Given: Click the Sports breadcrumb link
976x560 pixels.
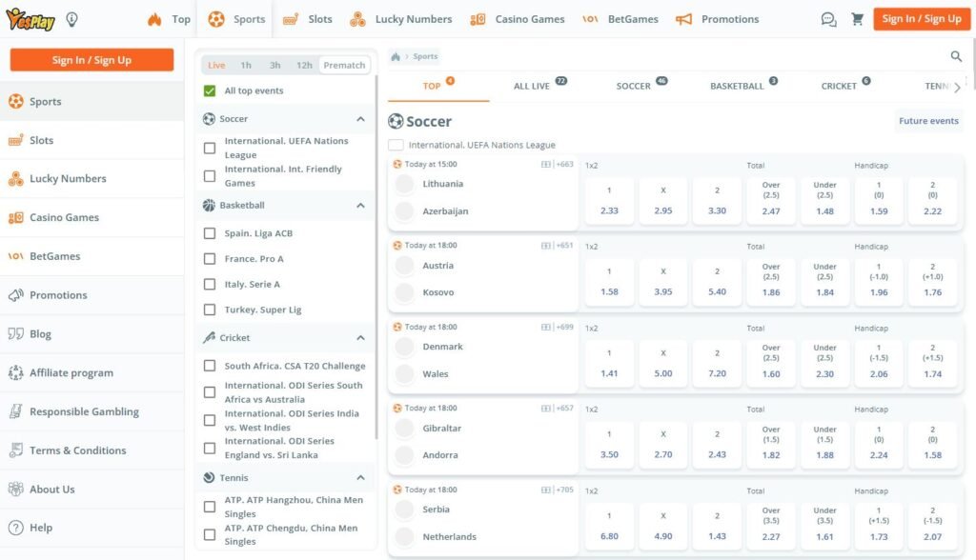Looking at the screenshot, I should point(425,56).
